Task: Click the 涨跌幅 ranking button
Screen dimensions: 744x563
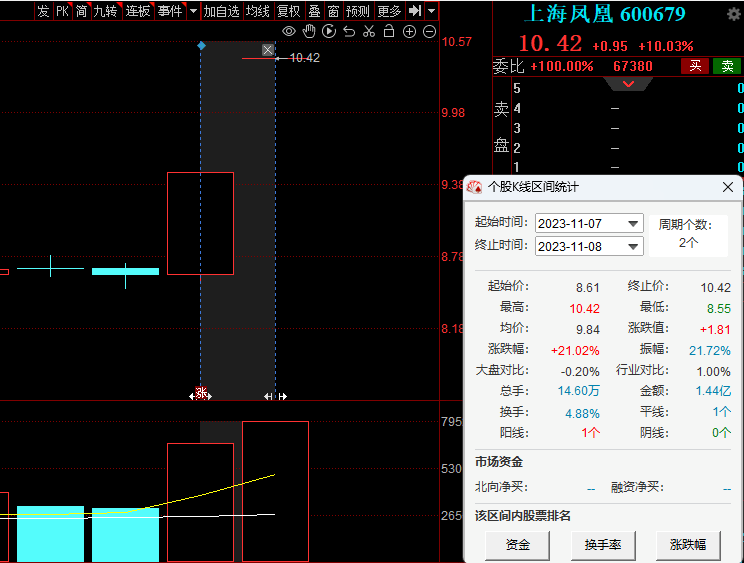Action: tap(688, 545)
